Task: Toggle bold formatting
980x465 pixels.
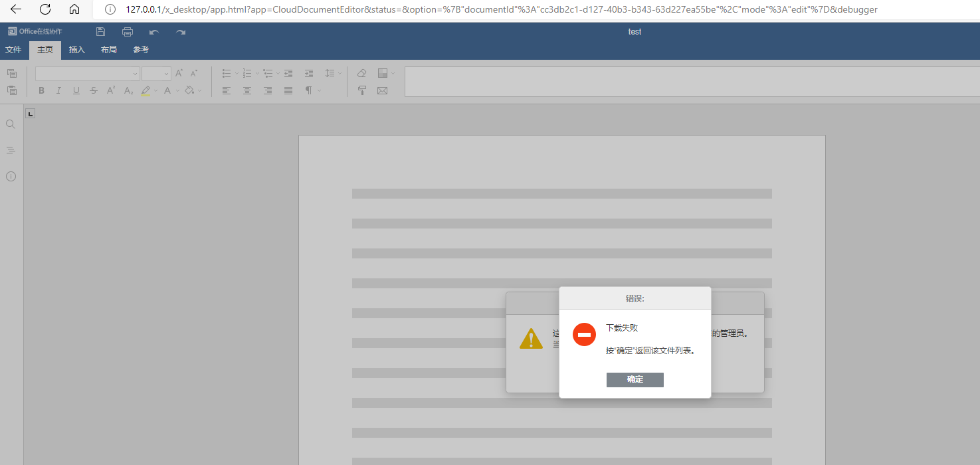Action: (41, 90)
